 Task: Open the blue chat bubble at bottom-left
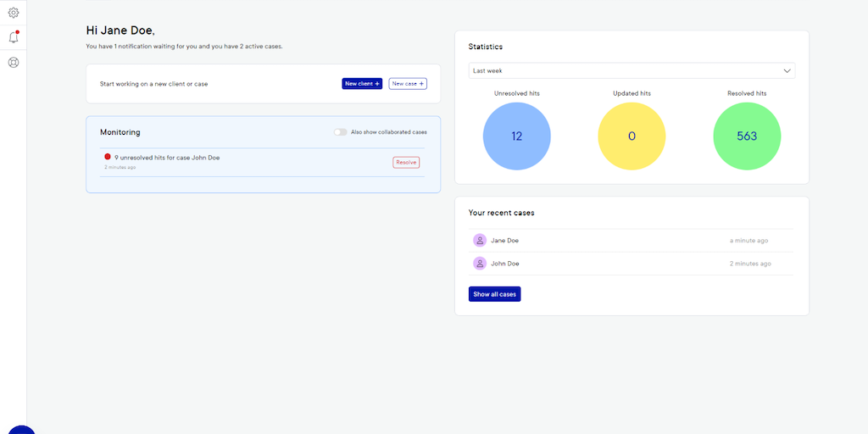[x=21, y=429]
